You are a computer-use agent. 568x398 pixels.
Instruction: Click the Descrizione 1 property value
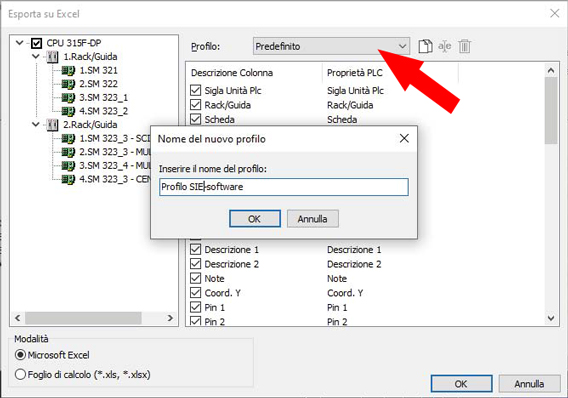(354, 249)
